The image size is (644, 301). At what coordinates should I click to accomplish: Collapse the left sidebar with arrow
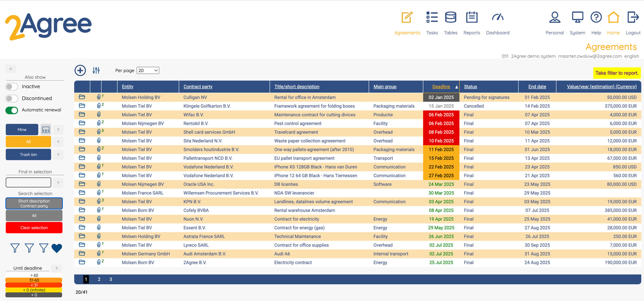(x=11, y=69)
